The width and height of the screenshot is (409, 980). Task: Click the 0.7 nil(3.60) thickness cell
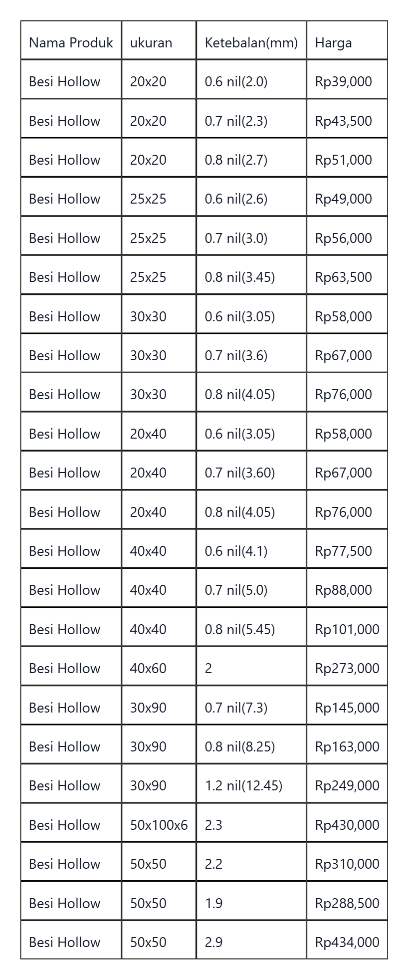tap(251, 471)
